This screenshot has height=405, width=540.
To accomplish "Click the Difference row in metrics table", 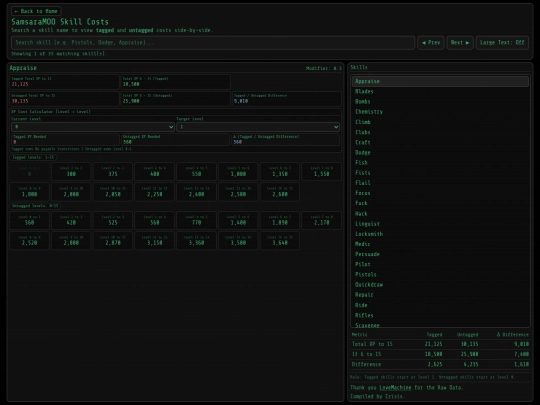I will pyautogui.click(x=440, y=364).
